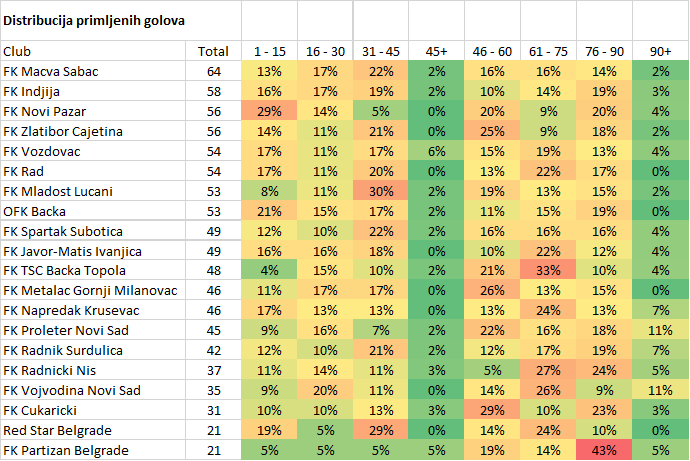Select the total 64 for FK Macva Sabac
Screen dimensions: 690x461
[213, 71]
